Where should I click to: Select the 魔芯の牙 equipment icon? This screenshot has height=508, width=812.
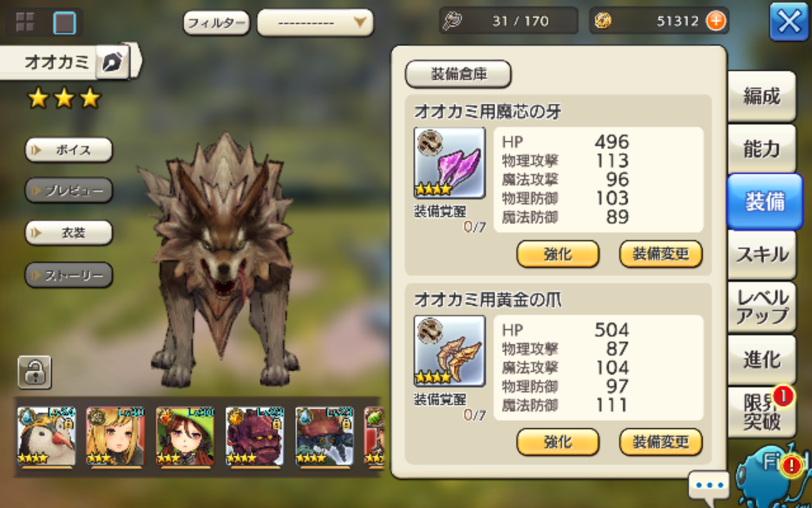point(449,163)
